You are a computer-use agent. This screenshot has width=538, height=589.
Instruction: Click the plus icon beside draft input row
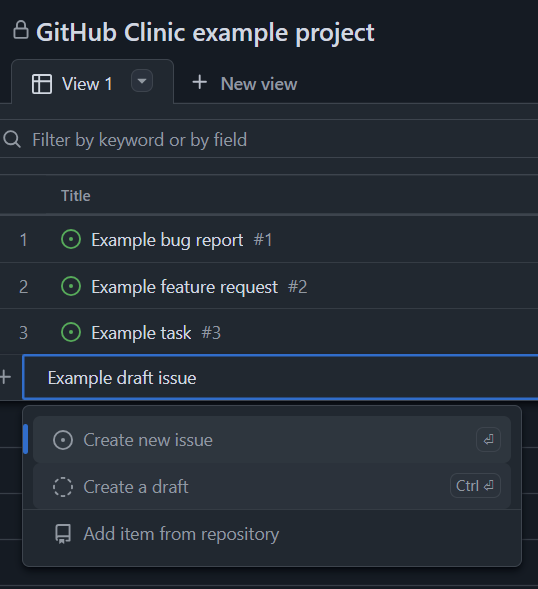pyautogui.click(x=5, y=377)
